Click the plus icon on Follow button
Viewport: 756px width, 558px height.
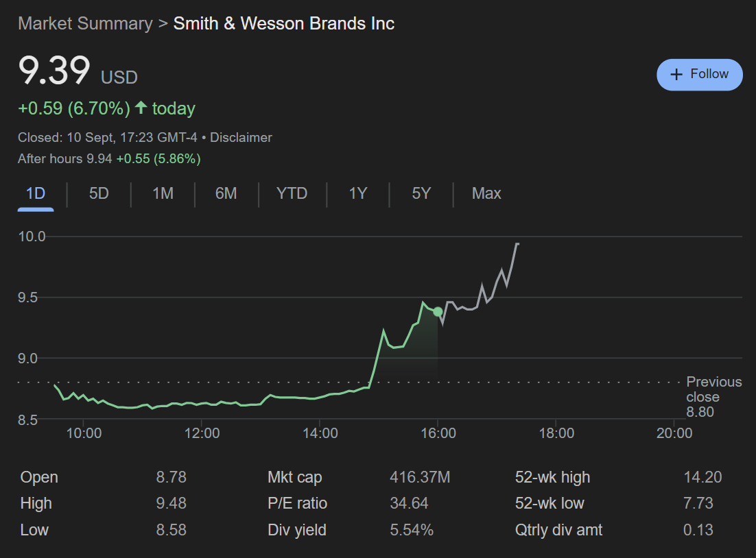(676, 75)
